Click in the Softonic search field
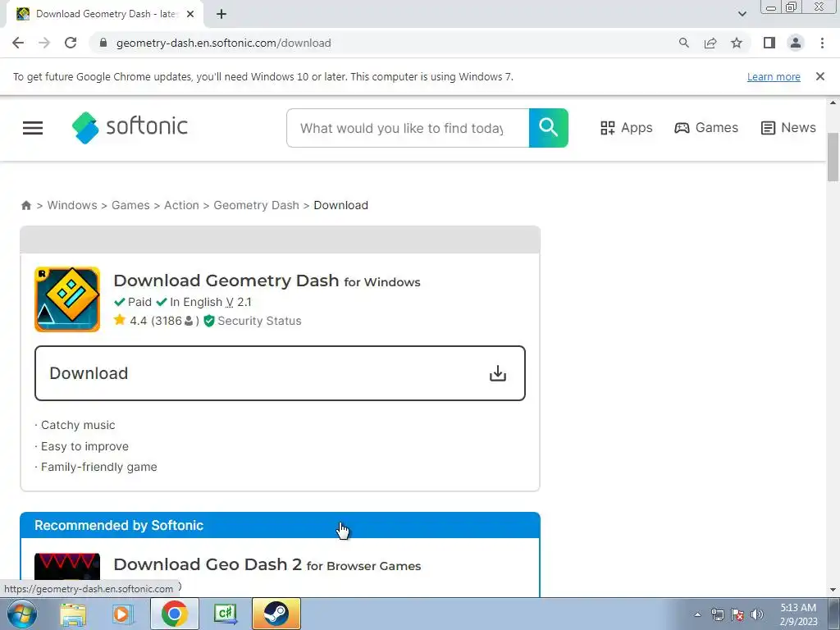The width and height of the screenshot is (840, 630). [x=407, y=128]
